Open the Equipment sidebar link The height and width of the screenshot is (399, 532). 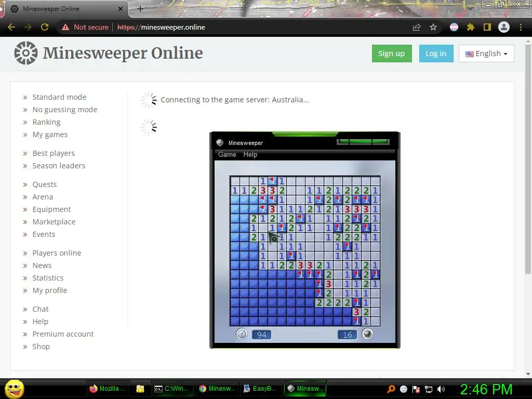point(51,209)
